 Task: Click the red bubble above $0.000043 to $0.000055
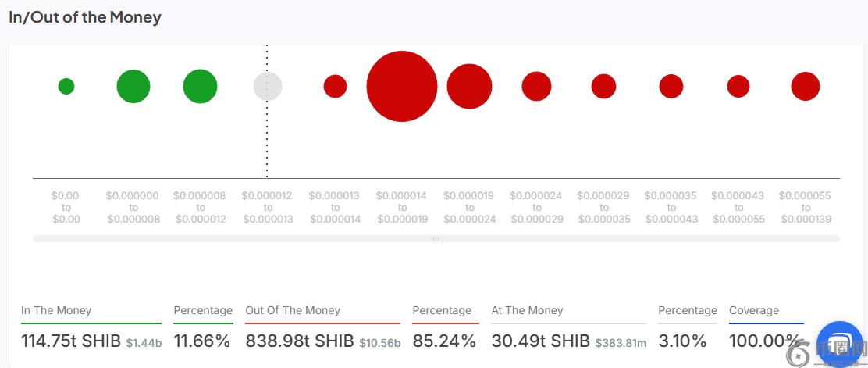738,86
